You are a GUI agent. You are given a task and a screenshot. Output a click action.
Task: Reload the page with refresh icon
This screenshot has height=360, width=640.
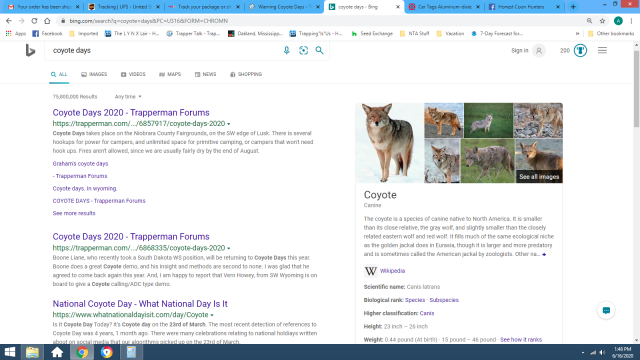(x=34, y=21)
